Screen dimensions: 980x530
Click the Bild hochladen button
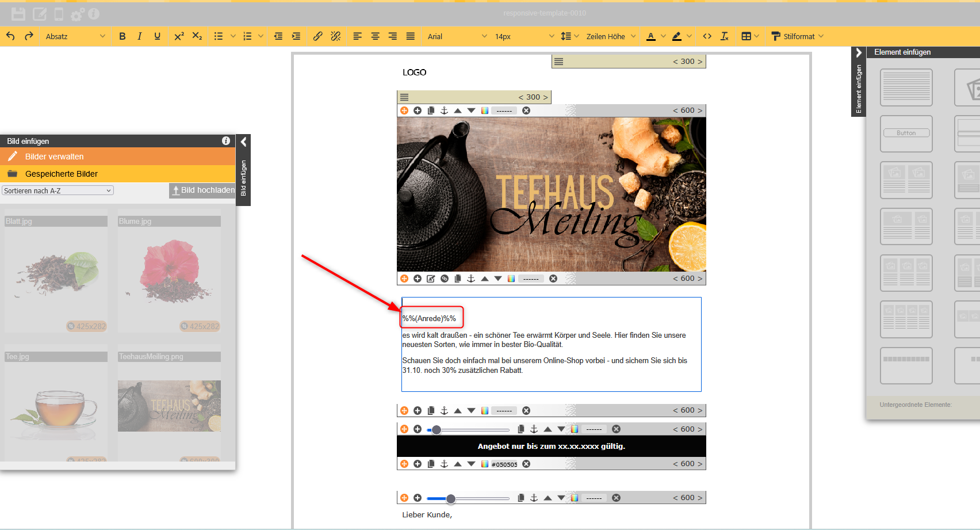[203, 190]
